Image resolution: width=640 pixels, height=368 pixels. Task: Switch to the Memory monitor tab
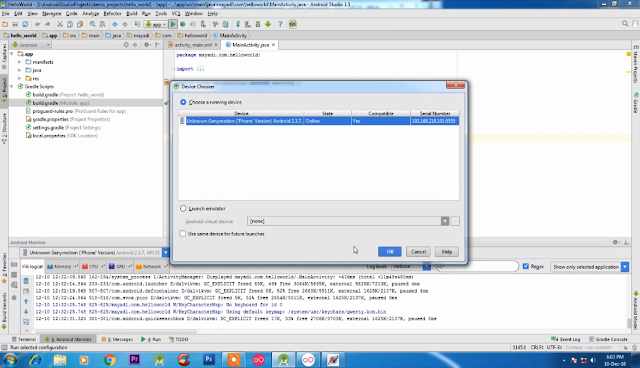click(x=62, y=266)
